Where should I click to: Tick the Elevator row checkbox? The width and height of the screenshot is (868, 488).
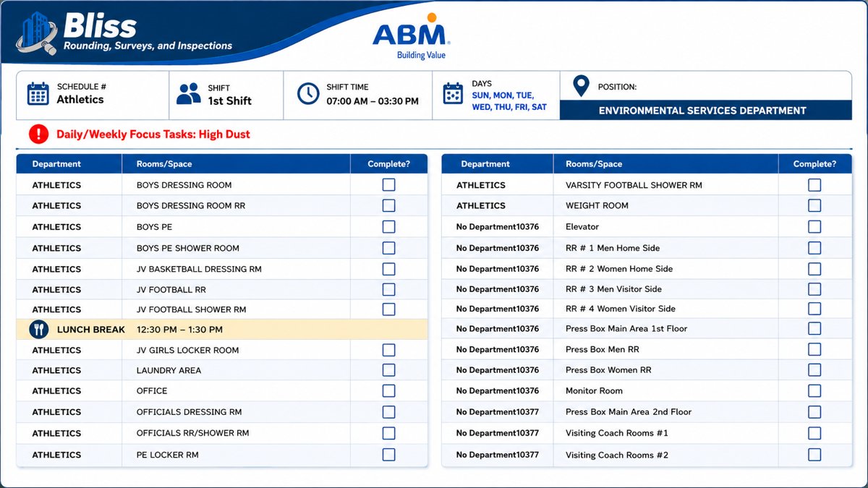point(814,227)
